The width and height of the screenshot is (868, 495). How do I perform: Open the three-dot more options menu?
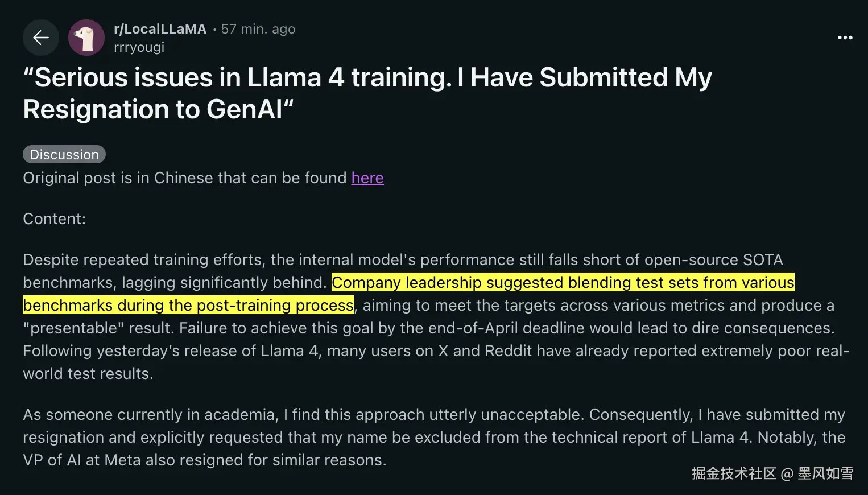point(845,38)
